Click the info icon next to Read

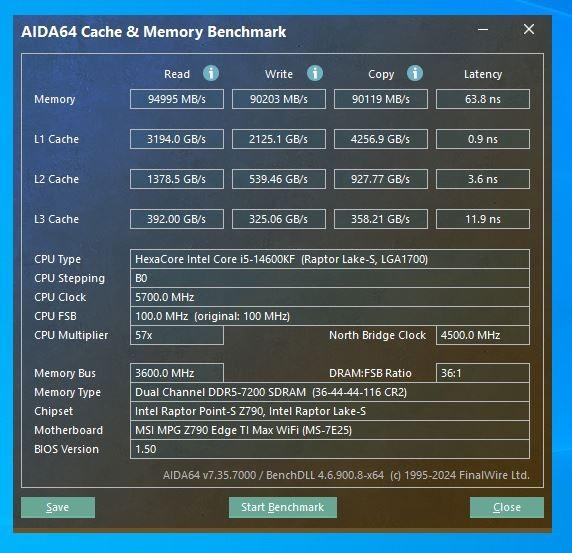point(211,73)
